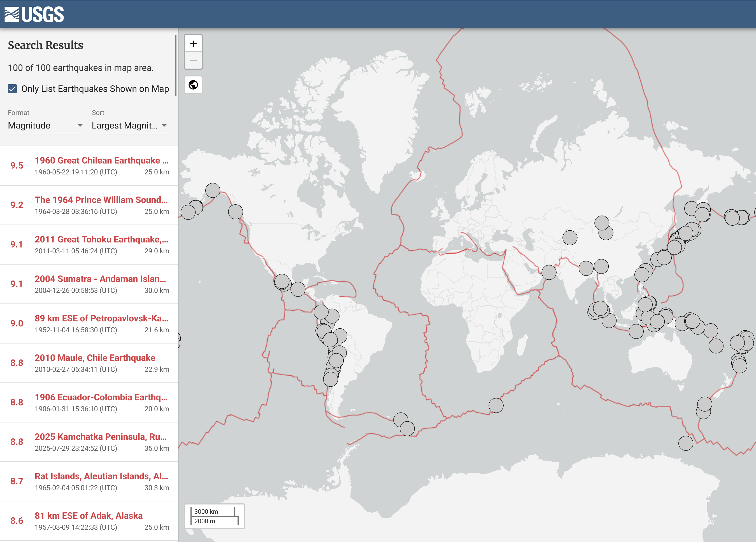Click the globe icon to zoom to world
The image size is (756, 542).
point(193,85)
